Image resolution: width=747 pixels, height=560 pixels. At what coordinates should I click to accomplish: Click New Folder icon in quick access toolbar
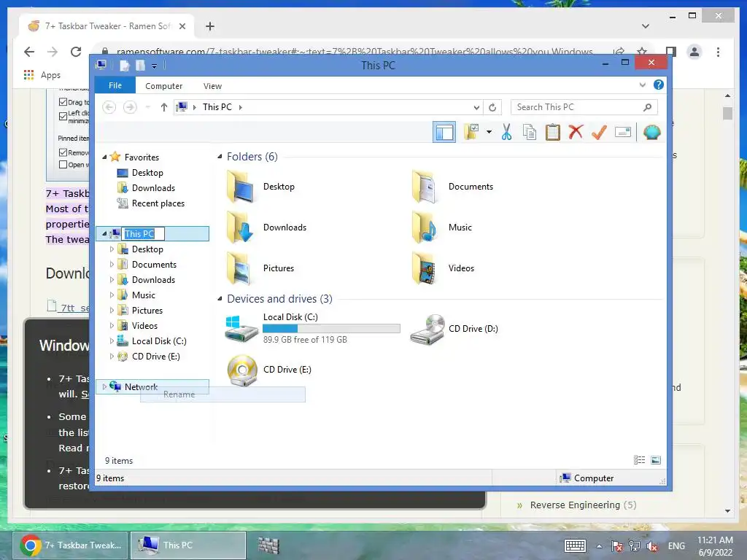(x=140, y=65)
